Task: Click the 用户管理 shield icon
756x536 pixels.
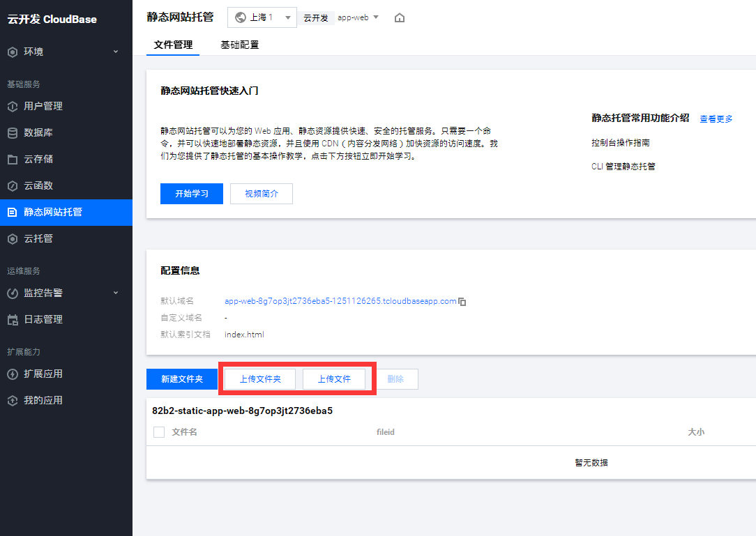Action: point(13,107)
